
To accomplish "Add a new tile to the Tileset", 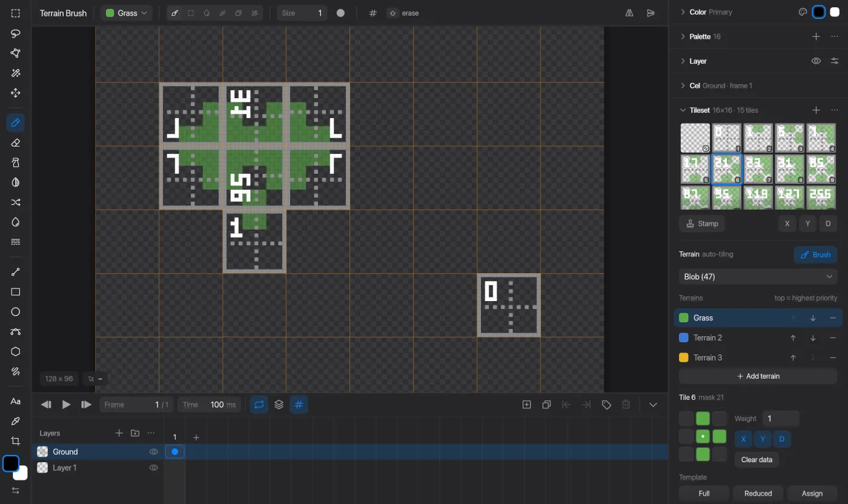I will click(816, 110).
